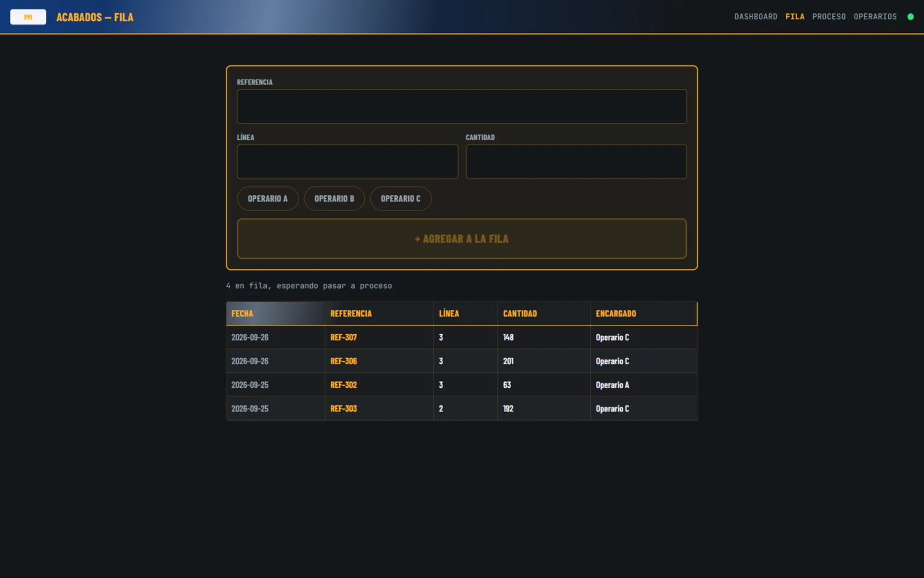Viewport: 924px width, 578px height.
Task: Select the Fila nav tab
Action: tap(795, 17)
